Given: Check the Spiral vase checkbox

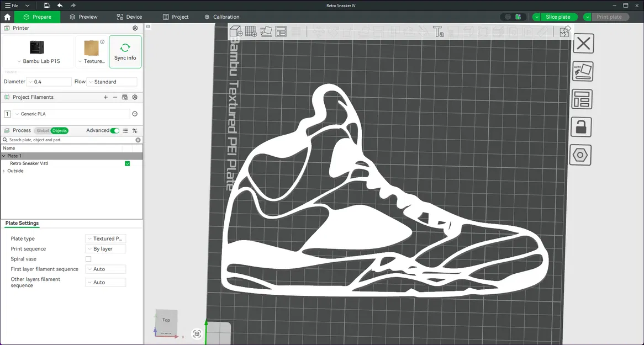Looking at the screenshot, I should click(x=88, y=259).
